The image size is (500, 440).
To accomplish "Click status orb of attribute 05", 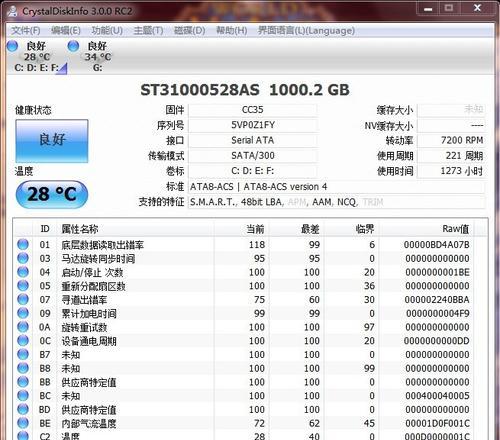I will tap(23, 285).
